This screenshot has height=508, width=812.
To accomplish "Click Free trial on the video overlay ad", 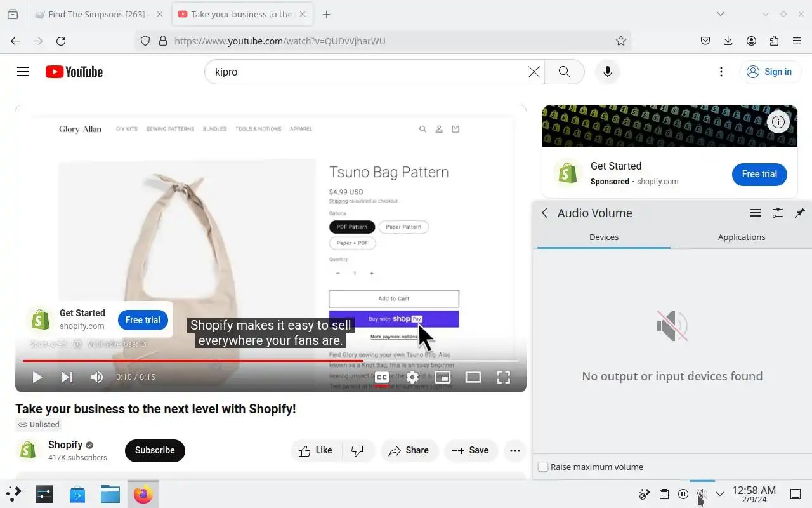I will 143,320.
